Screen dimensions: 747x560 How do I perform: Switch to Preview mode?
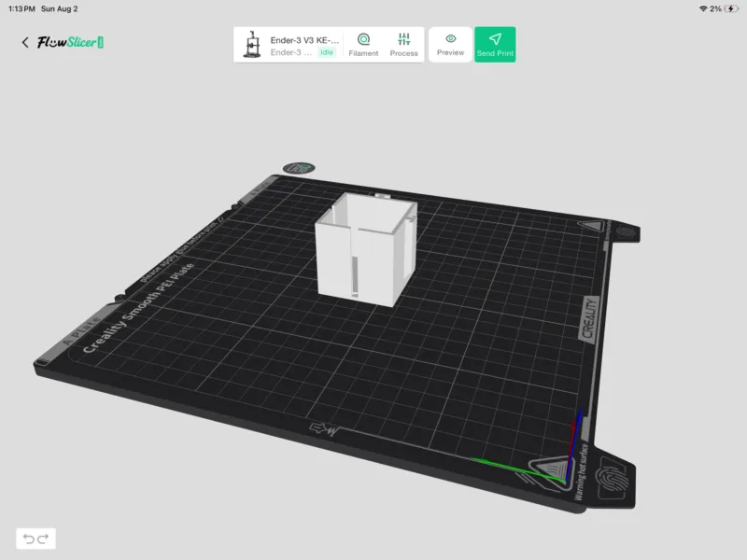point(450,45)
